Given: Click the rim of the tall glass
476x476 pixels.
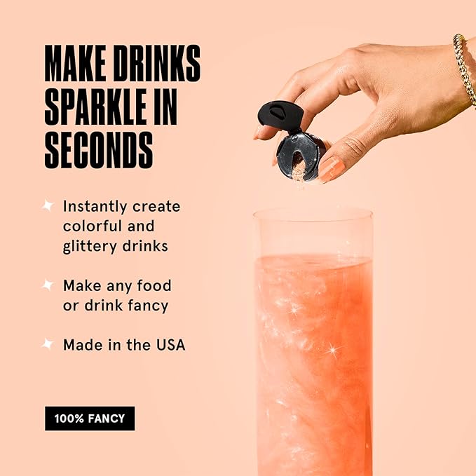Looking at the screenshot, I should coord(313,214).
